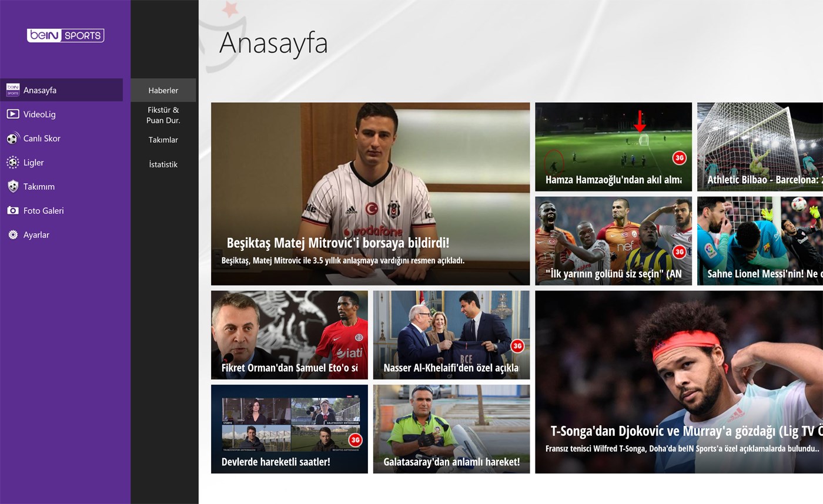Image resolution: width=823 pixels, height=504 pixels.
Task: Click "Fransız tenisci Wilfred T-Songa" description text
Action: (683, 448)
